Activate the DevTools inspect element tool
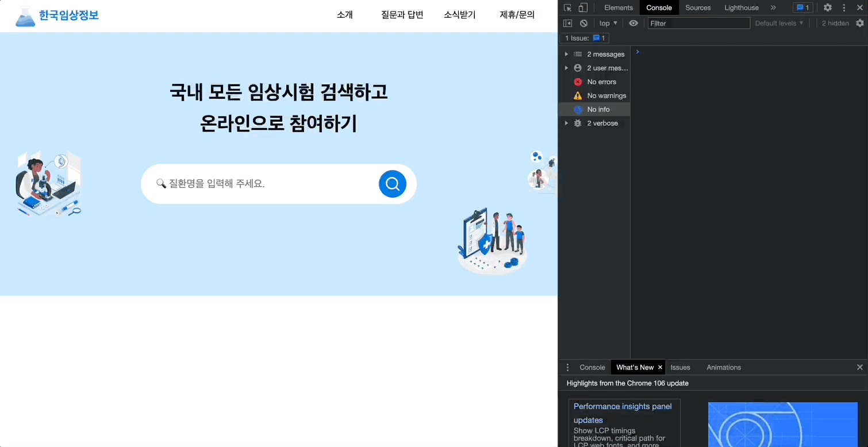Image resolution: width=868 pixels, height=447 pixels. coord(567,7)
